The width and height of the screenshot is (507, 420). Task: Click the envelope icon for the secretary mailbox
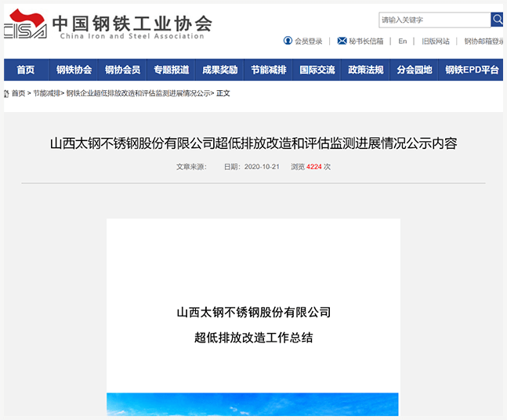[342, 41]
